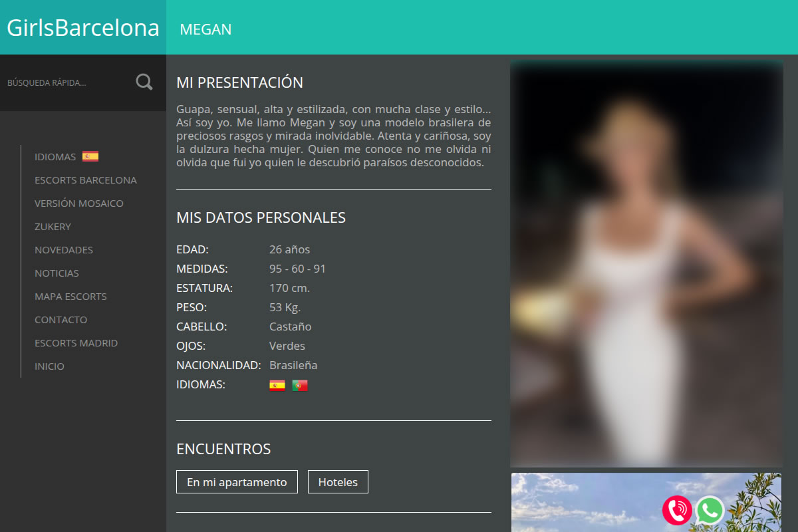
Task: Select the Portuguese flag language icon
Action: click(299, 384)
